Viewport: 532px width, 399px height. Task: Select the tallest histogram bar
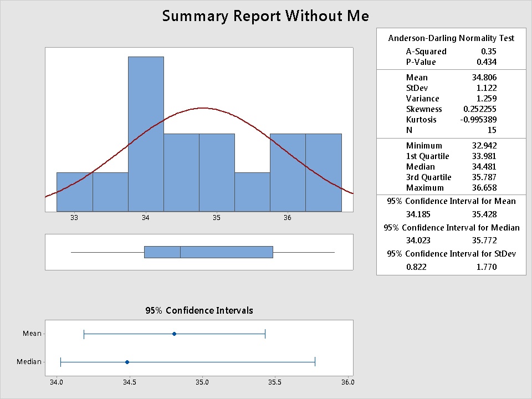click(x=146, y=133)
